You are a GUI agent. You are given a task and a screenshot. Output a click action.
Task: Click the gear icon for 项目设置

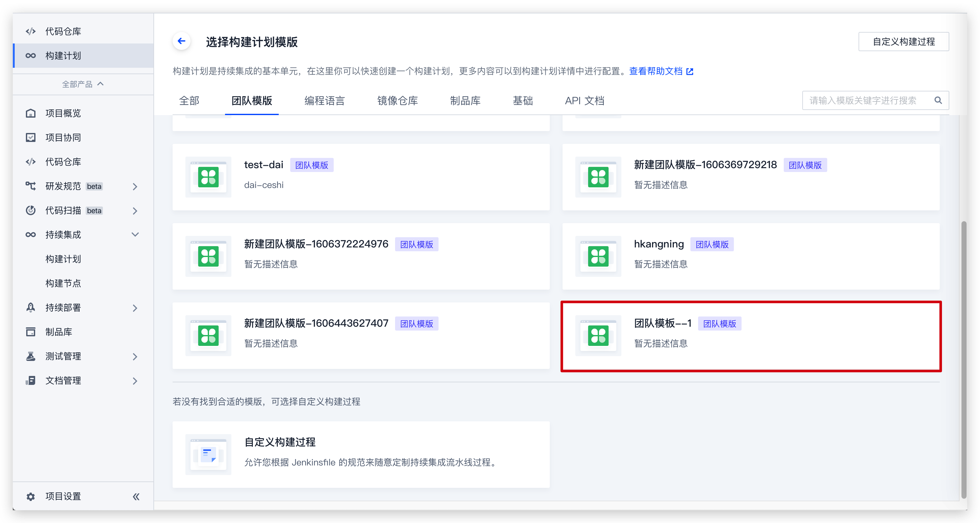(31, 496)
